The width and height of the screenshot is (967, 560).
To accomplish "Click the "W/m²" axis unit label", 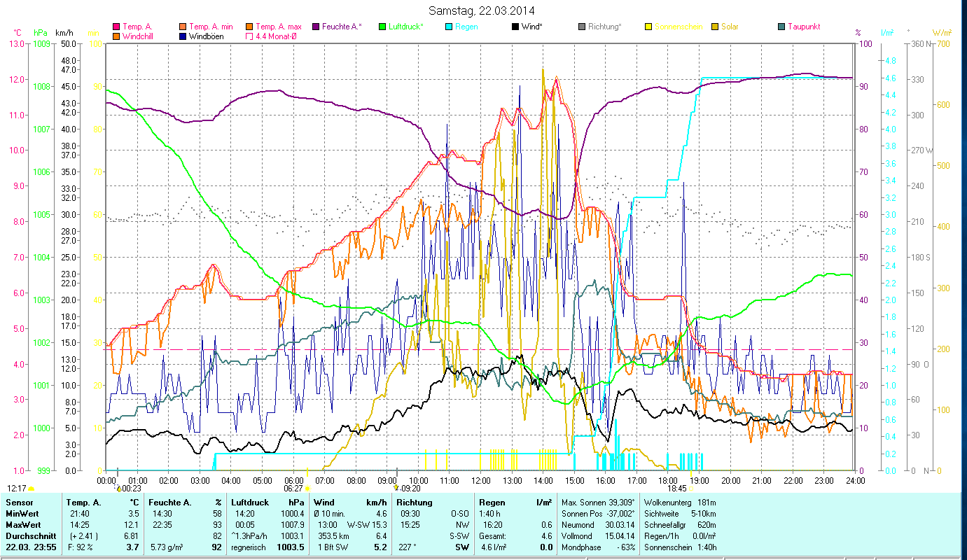I will coord(942,33).
